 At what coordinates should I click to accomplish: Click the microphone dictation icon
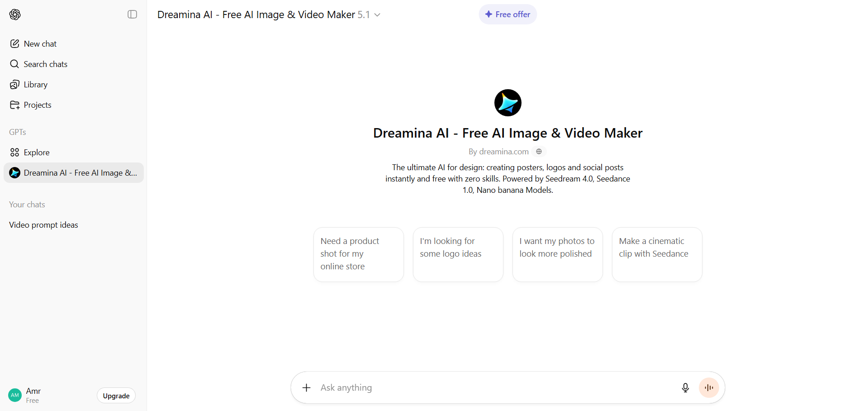685,387
